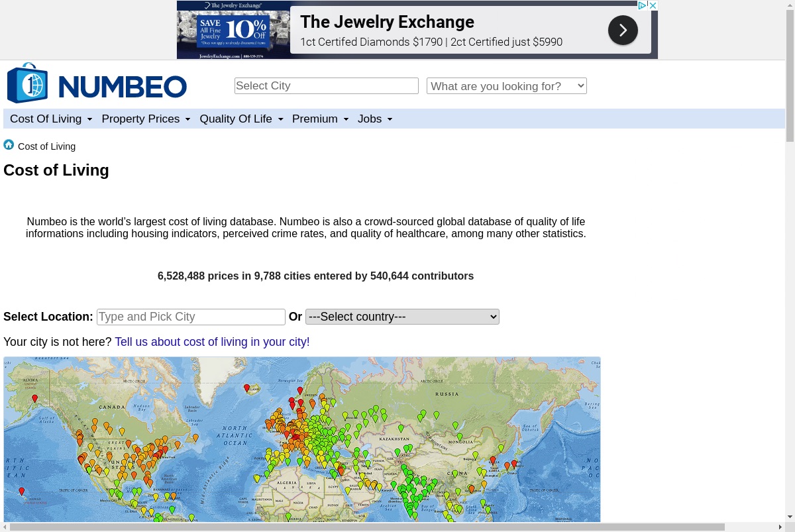Image resolution: width=795 pixels, height=532 pixels.
Task: Click the Cost of Living breadcrumb text
Action: pyautogui.click(x=46, y=146)
